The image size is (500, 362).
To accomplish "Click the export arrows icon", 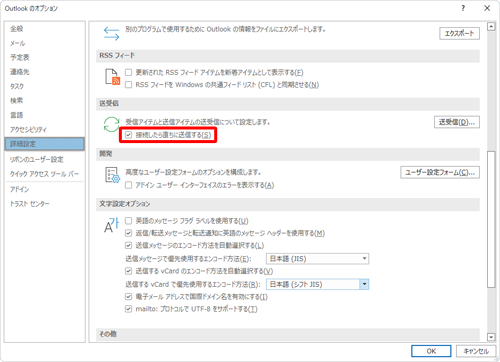I will (x=111, y=34).
